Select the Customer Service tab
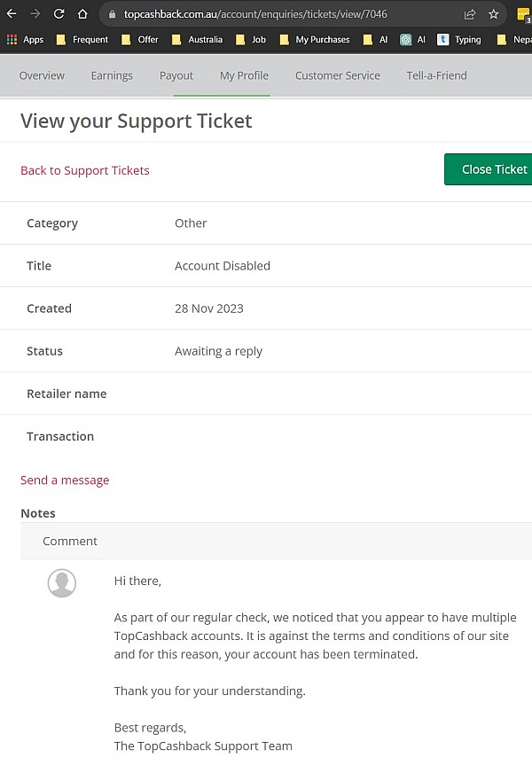Image resolution: width=532 pixels, height=765 pixels. pyautogui.click(x=337, y=75)
